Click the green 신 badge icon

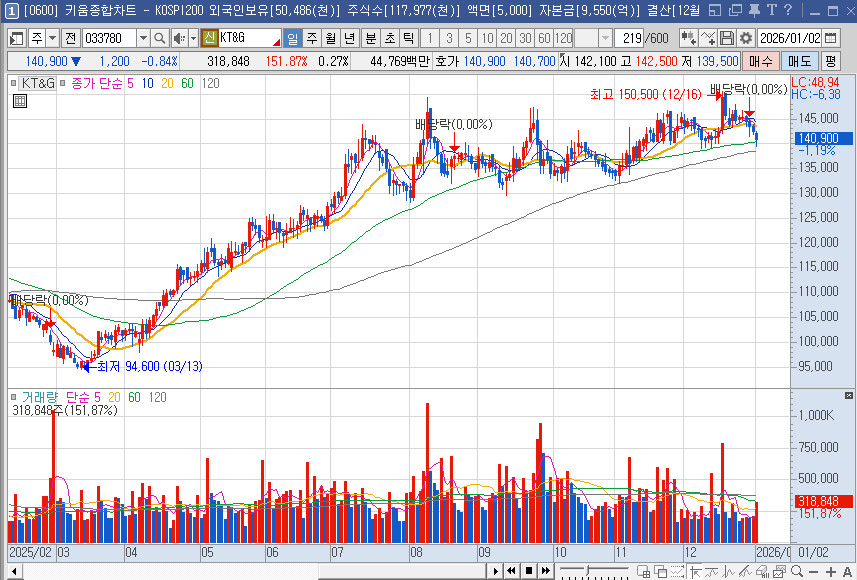209,38
